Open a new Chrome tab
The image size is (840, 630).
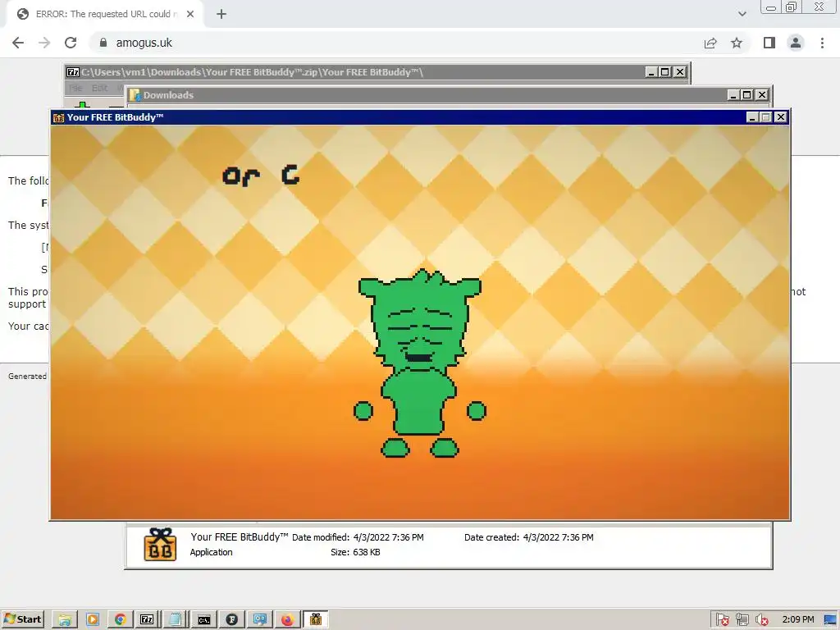coord(221,15)
